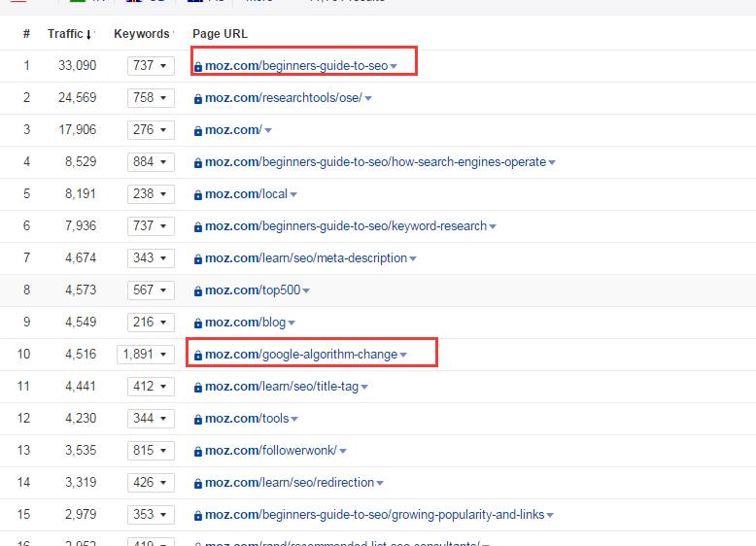This screenshot has width=756, height=546.
Task: Expand URL caret after keyword-research
Action: pos(493,226)
